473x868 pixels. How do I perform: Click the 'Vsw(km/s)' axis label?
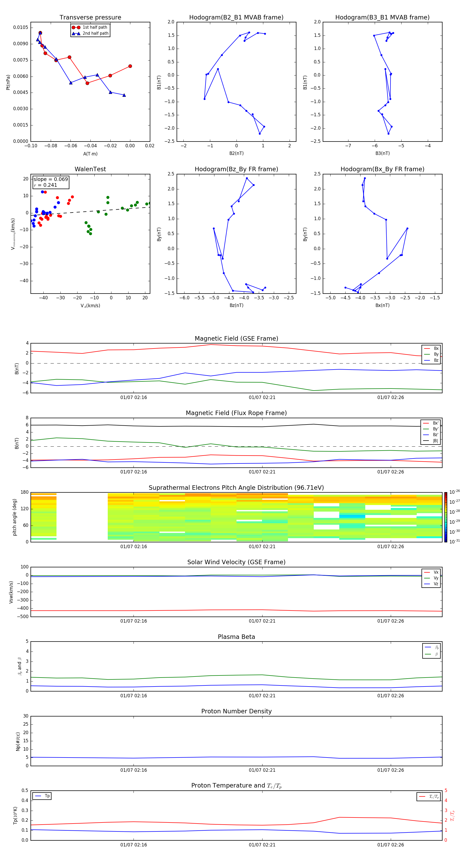coord(11,592)
